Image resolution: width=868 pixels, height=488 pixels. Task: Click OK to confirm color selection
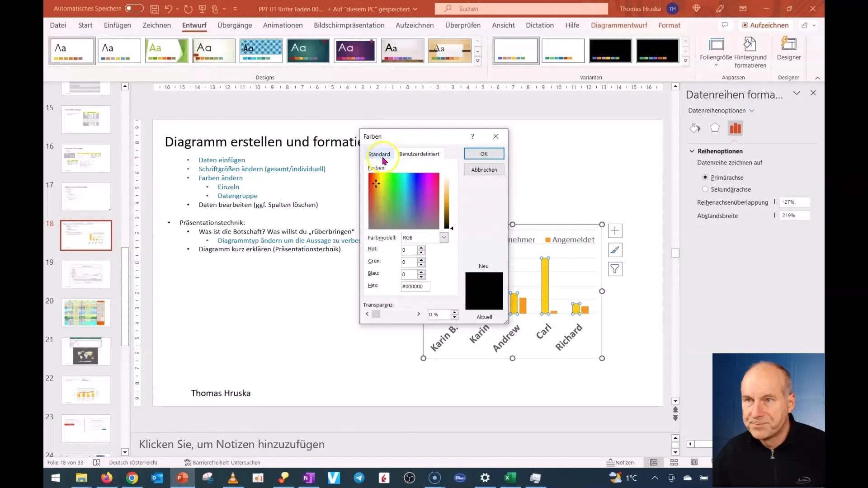[483, 154]
